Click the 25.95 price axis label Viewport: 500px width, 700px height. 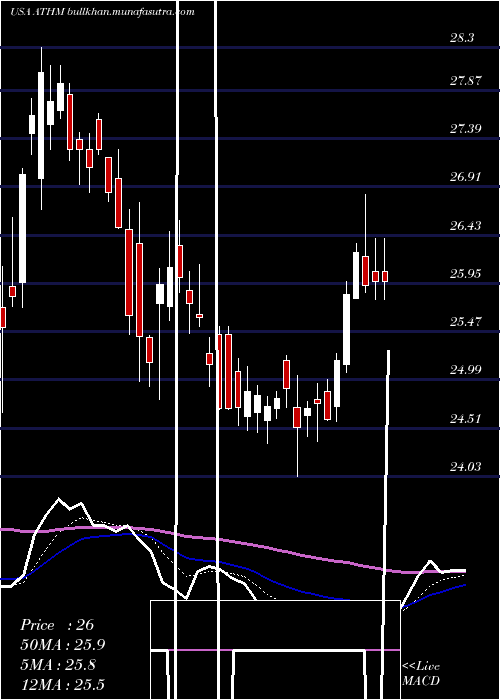click(x=466, y=273)
